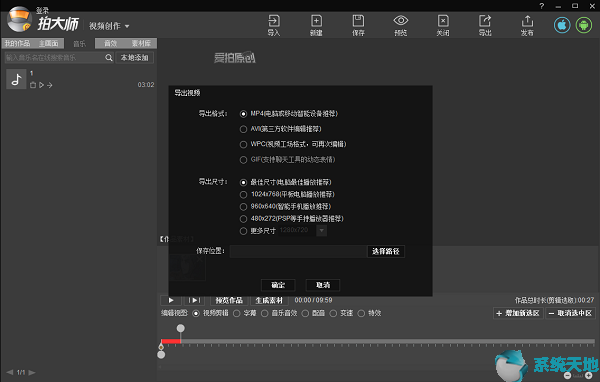The width and height of the screenshot is (600, 382).
Task: Add track 1 using the right-arrow icon
Action: click(x=50, y=85)
